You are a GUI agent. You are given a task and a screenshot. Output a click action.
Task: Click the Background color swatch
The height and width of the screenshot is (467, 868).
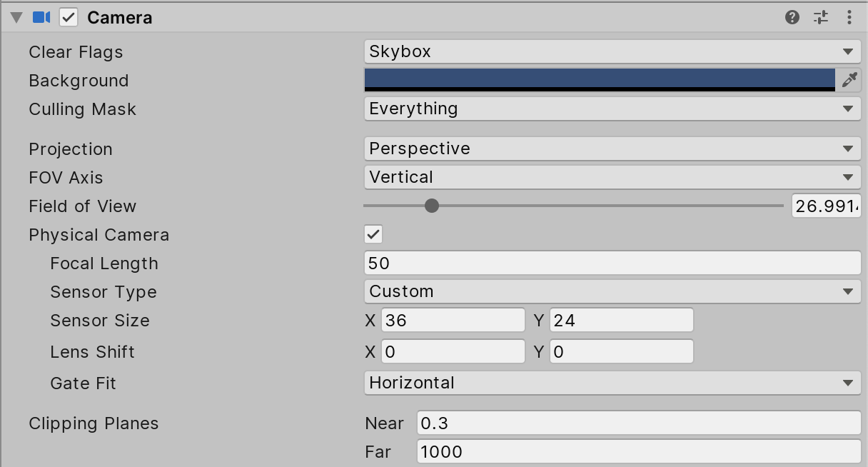pos(600,79)
